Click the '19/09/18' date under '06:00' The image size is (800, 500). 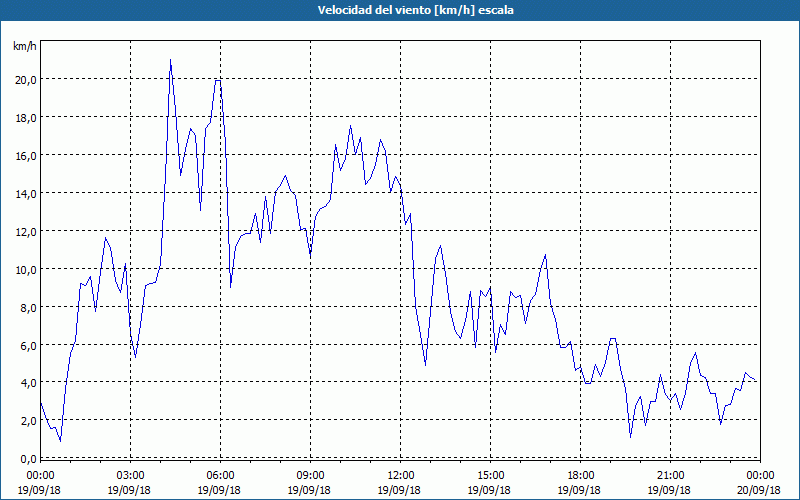[x=219, y=490]
